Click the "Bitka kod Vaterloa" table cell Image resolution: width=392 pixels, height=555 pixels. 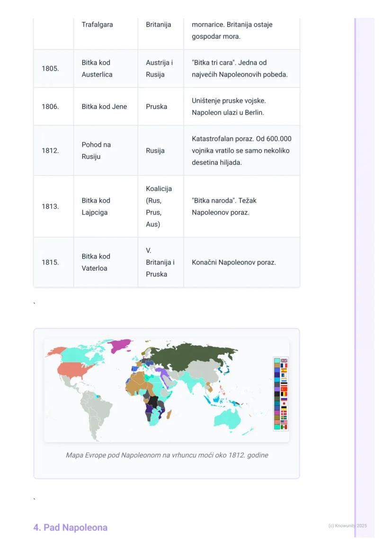[x=96, y=262]
